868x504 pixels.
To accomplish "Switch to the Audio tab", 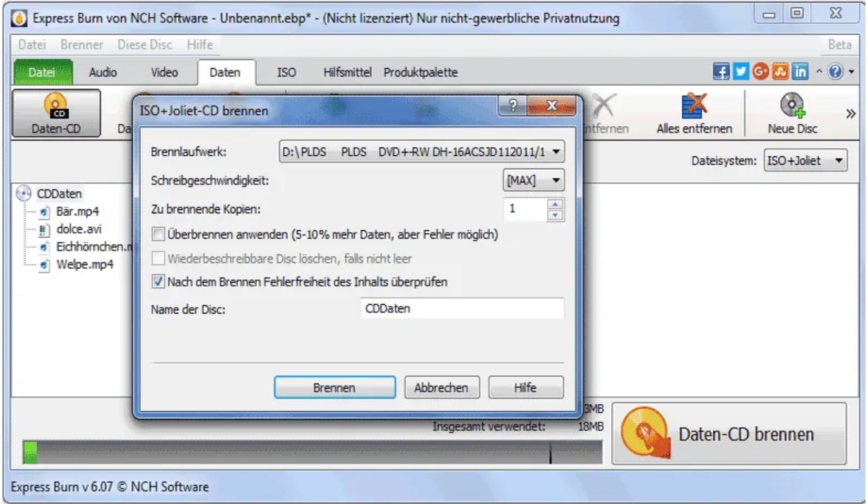I will [102, 73].
